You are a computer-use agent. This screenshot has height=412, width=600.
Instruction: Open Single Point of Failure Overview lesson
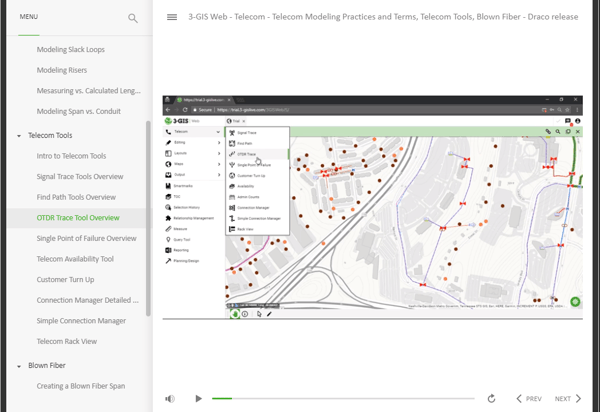pos(86,238)
